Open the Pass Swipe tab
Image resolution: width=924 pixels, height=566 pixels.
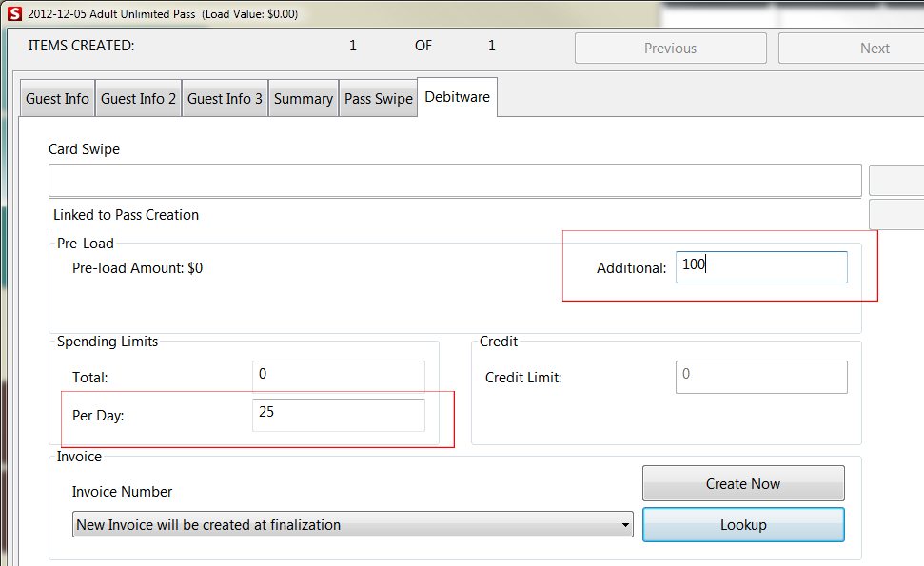378,97
